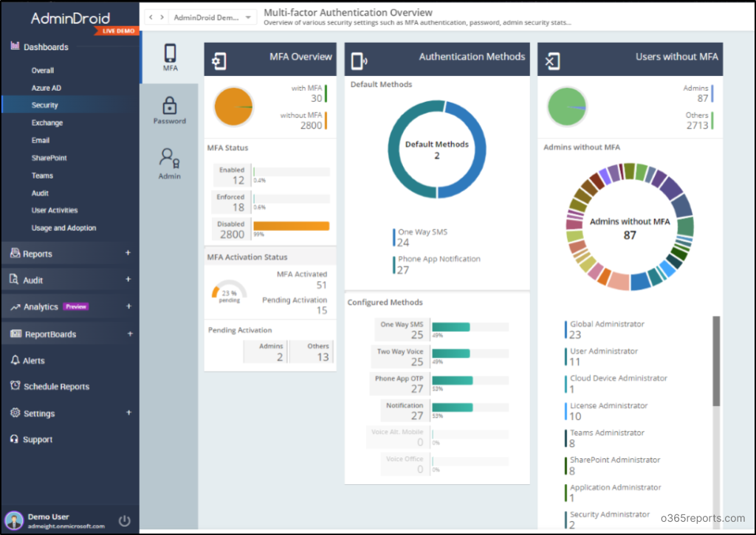
Task: Expand the Audit section plus
Action: [x=128, y=279]
